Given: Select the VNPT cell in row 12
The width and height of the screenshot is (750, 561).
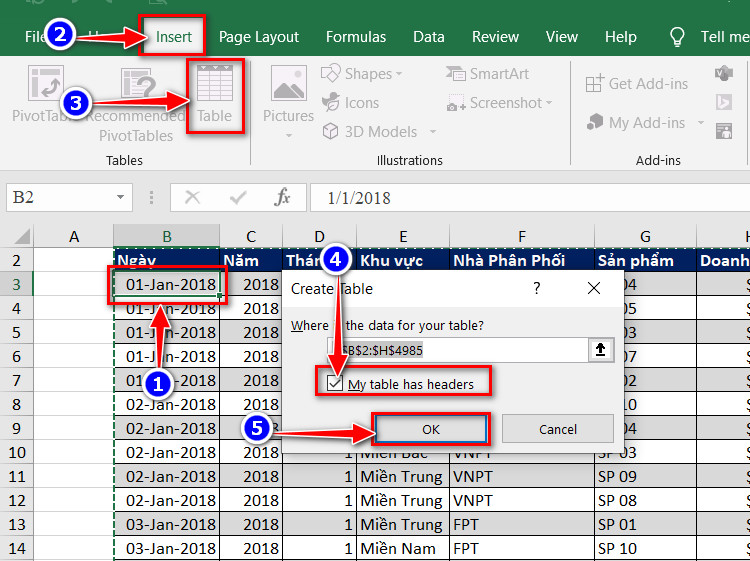Looking at the screenshot, I should click(x=522, y=500).
